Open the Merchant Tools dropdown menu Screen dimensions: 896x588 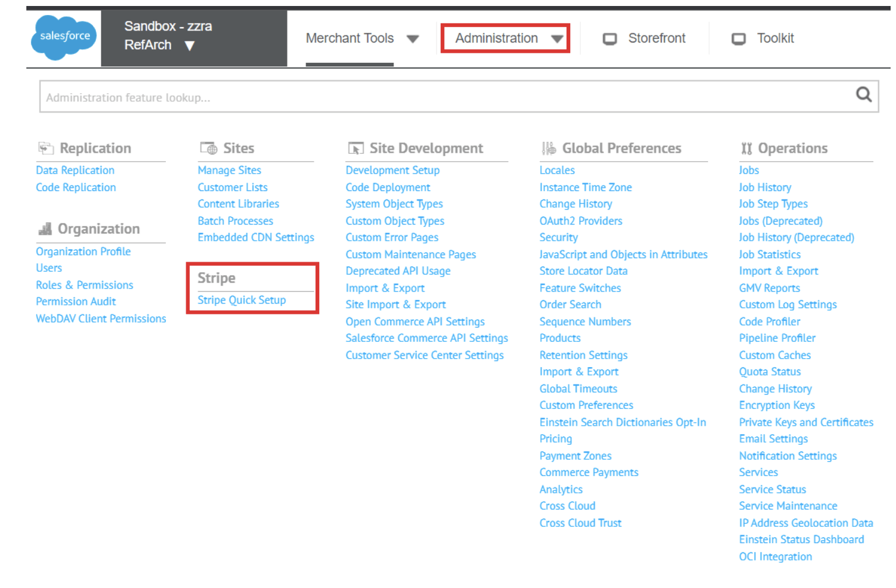point(362,38)
